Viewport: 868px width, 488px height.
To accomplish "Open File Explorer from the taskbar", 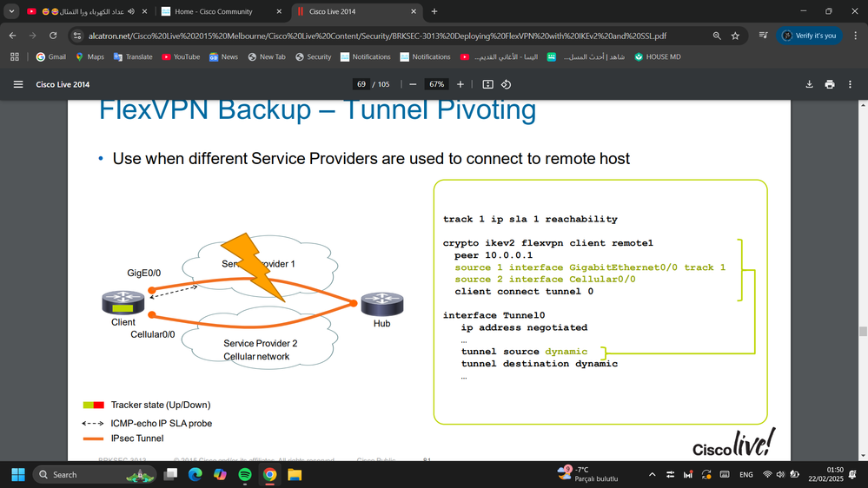I will [295, 475].
